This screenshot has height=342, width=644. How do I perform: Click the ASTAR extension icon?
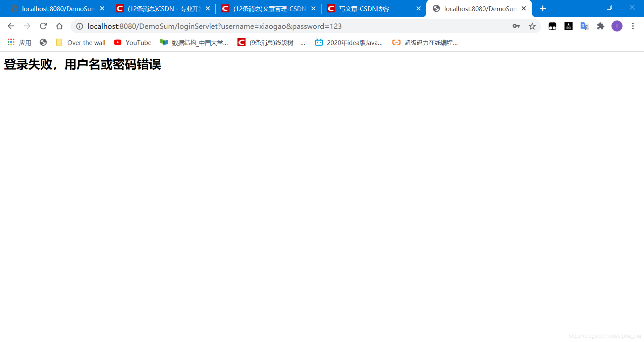tap(568, 26)
